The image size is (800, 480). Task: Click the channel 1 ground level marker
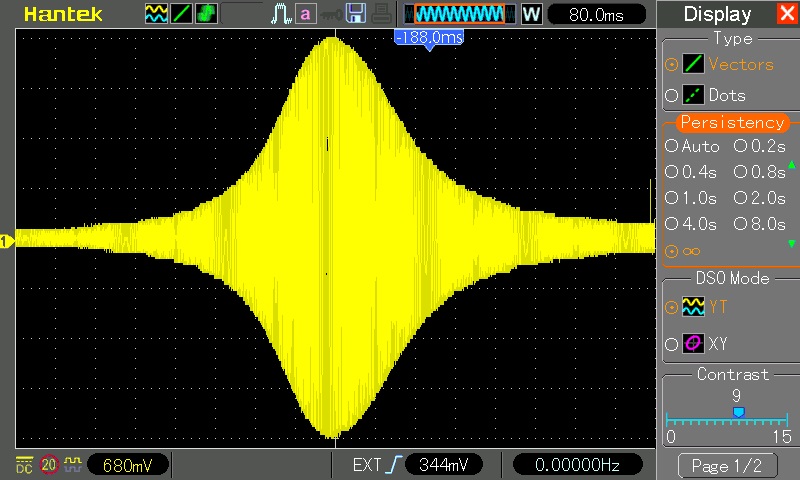(x=6, y=241)
